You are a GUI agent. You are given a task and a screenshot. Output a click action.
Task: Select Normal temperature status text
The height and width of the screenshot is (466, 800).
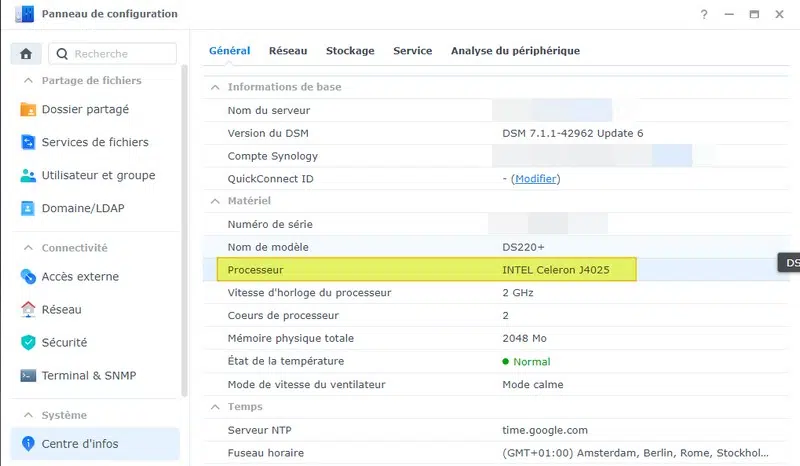tap(532, 361)
